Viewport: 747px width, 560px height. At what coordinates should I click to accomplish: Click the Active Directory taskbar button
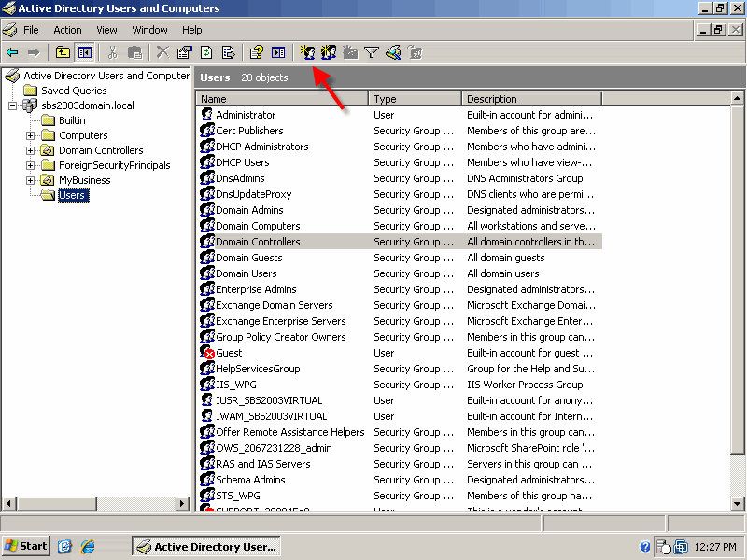click(206, 546)
